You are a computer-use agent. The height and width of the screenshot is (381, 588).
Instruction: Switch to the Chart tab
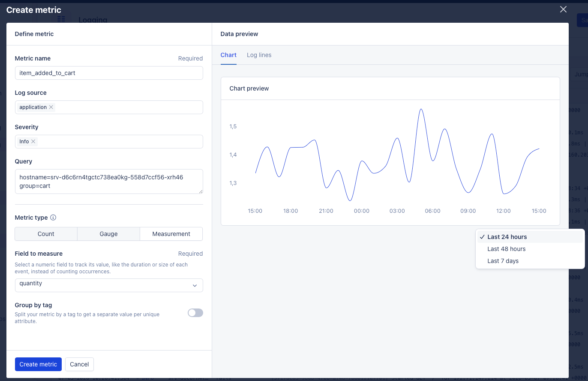coord(228,55)
